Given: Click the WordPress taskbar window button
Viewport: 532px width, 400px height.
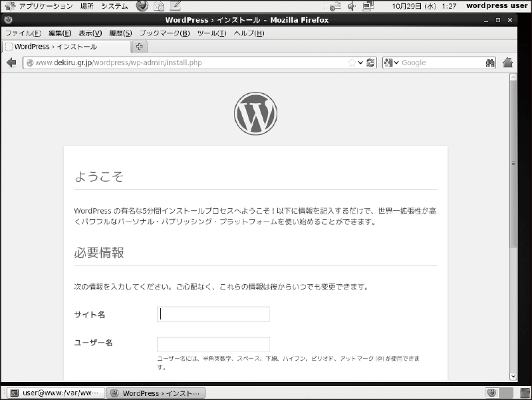Looking at the screenshot, I should (x=156, y=393).
